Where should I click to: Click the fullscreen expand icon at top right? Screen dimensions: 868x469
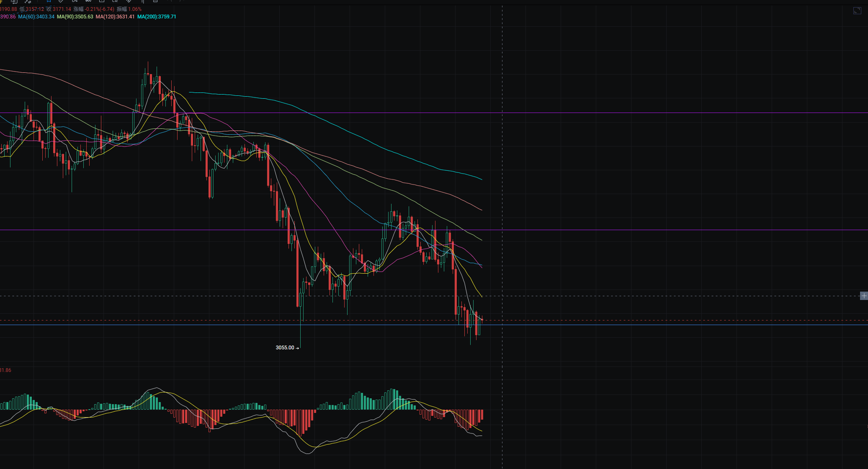857,11
